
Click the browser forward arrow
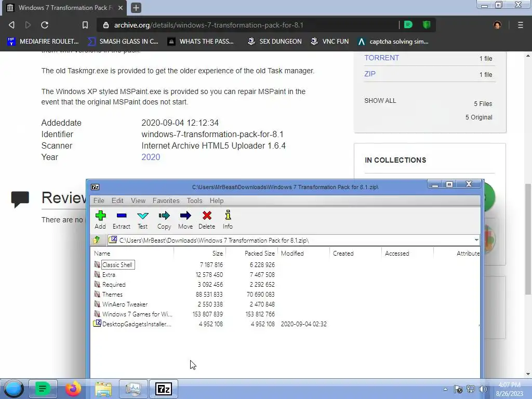(x=28, y=25)
